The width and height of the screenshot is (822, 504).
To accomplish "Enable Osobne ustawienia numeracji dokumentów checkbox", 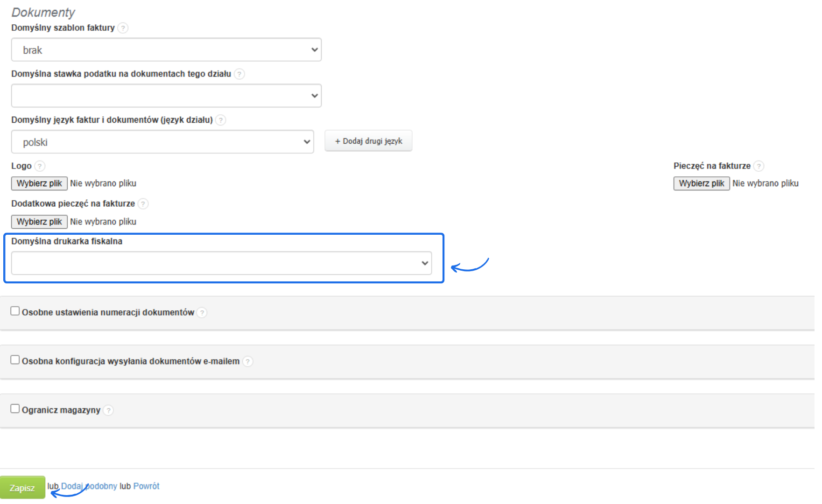I will coord(15,311).
